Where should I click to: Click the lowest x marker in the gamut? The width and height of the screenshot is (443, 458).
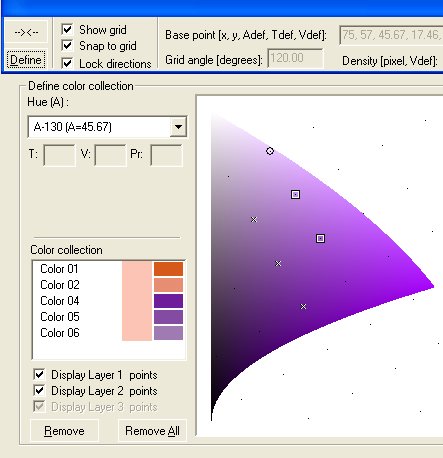tap(303, 306)
